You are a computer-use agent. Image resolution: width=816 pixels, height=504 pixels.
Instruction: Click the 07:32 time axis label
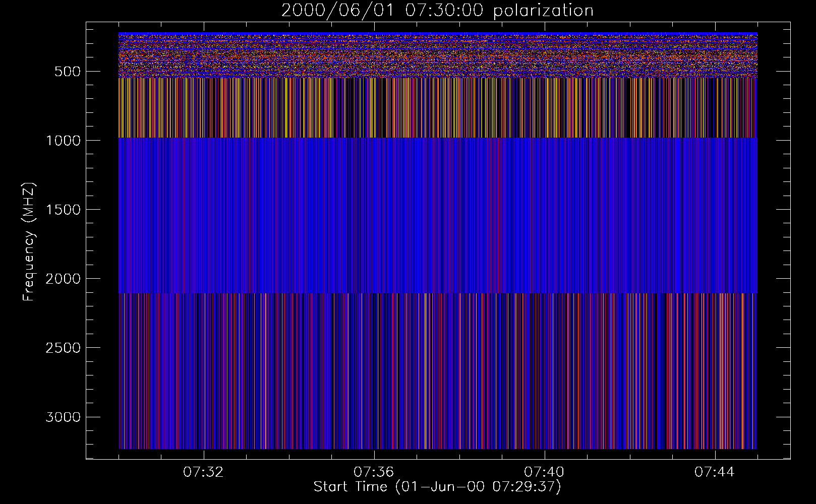[x=203, y=472]
